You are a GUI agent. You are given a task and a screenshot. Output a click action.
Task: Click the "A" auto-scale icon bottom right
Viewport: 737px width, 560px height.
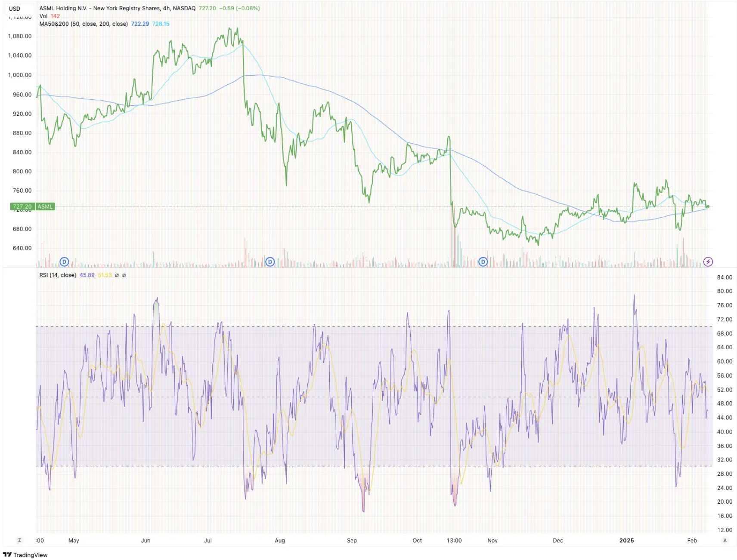coord(725,540)
